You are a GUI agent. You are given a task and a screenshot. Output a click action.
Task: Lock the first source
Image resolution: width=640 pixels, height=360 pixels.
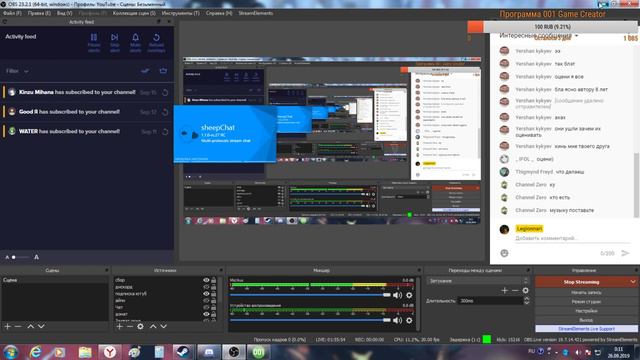pyautogui.click(x=213, y=280)
